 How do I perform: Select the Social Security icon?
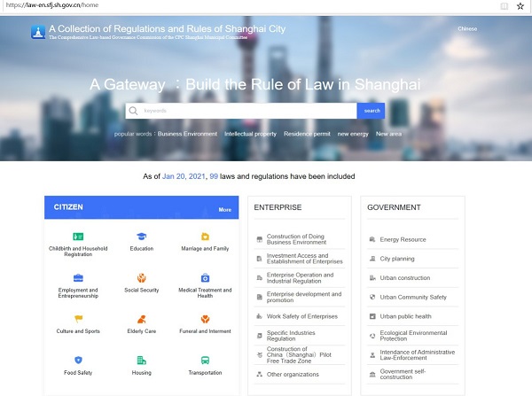click(141, 278)
